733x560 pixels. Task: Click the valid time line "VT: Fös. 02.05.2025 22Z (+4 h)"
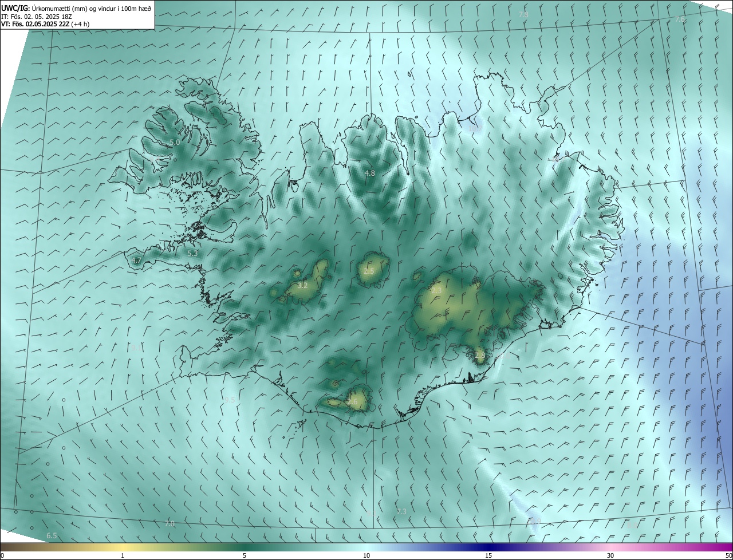tap(45, 24)
